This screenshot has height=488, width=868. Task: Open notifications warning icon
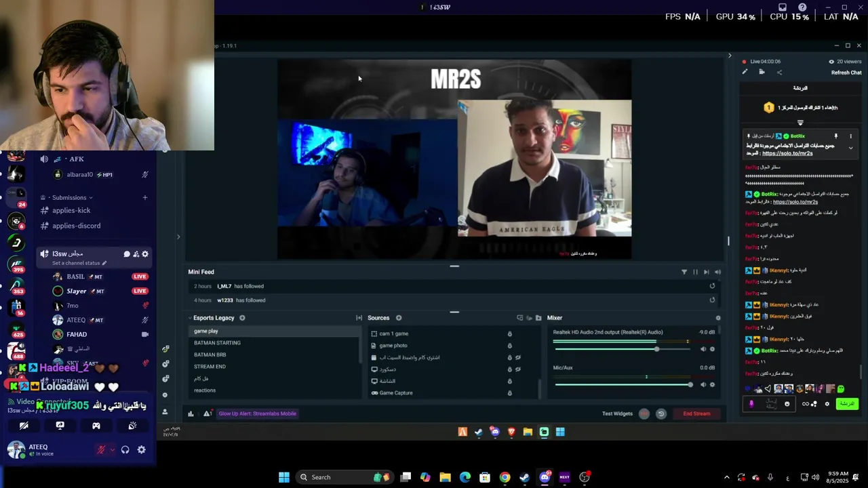(207, 413)
